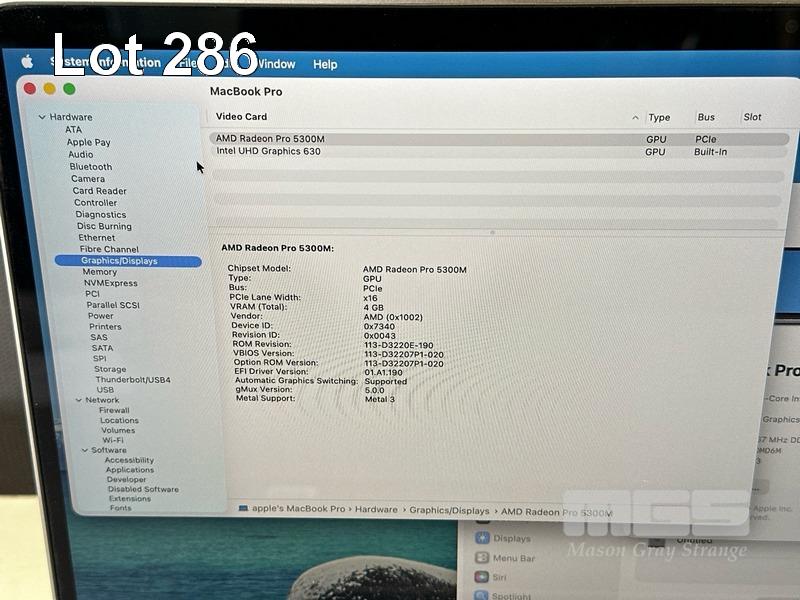
Task: Close the System Information window
Action: pyautogui.click(x=30, y=89)
